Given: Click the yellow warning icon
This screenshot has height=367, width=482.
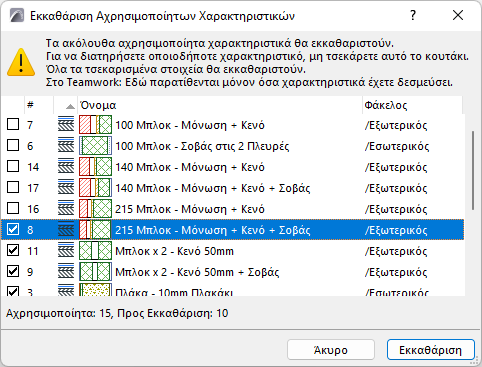Looking at the screenshot, I should coord(21,62).
